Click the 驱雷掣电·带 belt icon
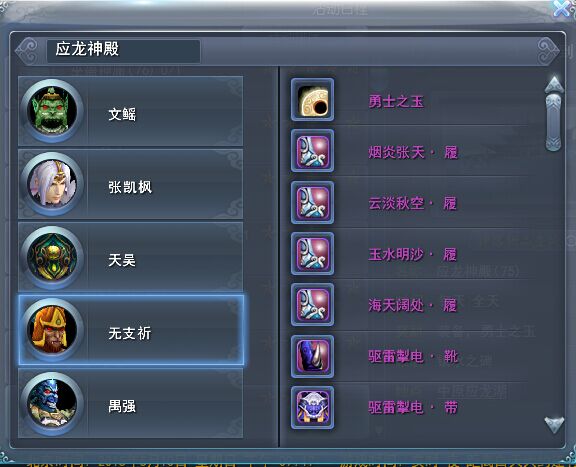The width and height of the screenshot is (576, 467). pyautogui.click(x=313, y=407)
